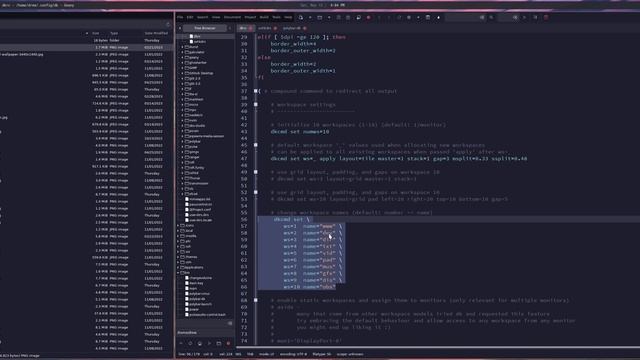This screenshot has width=640, height=360.
Task: Click the sidebar tab scroll-right arrow
Action: [229, 28]
